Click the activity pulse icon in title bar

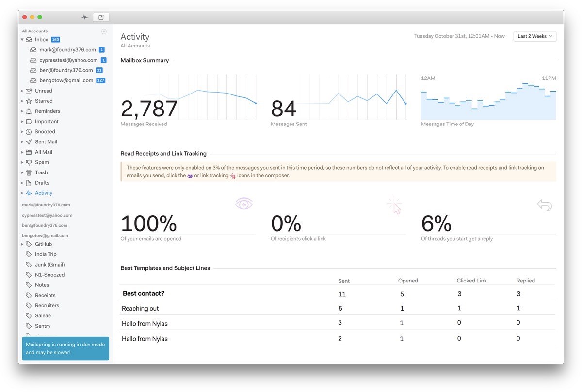[x=85, y=17]
